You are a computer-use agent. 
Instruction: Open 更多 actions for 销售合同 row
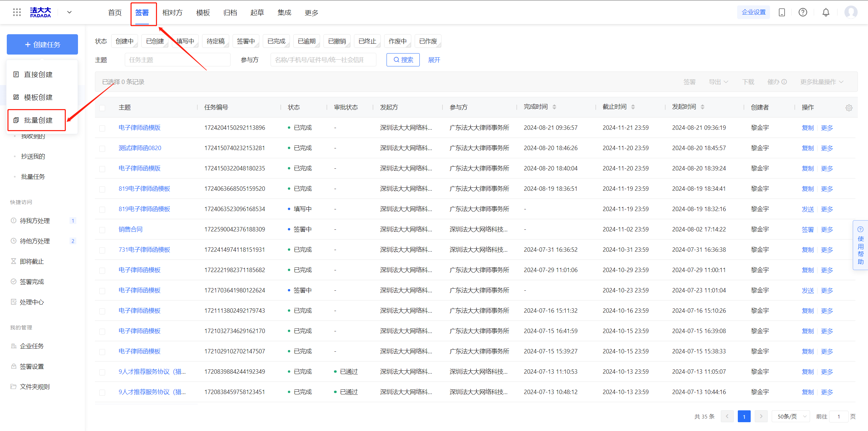[x=827, y=229]
